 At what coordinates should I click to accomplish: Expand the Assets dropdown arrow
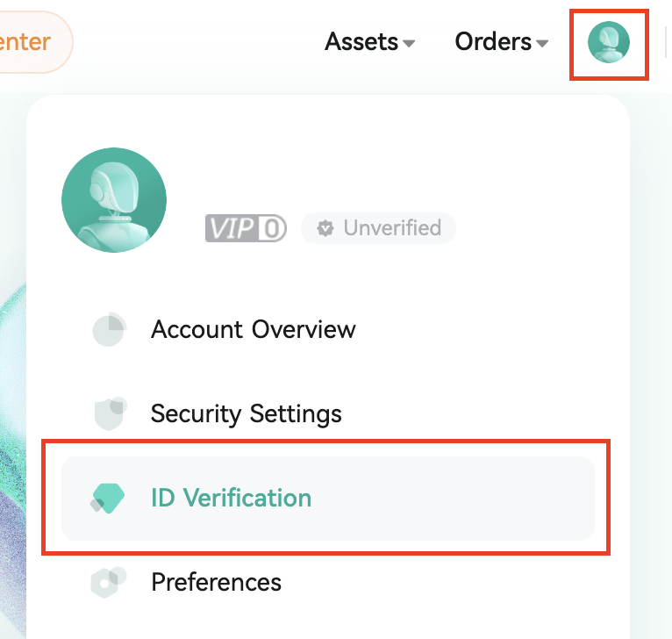[x=409, y=43]
